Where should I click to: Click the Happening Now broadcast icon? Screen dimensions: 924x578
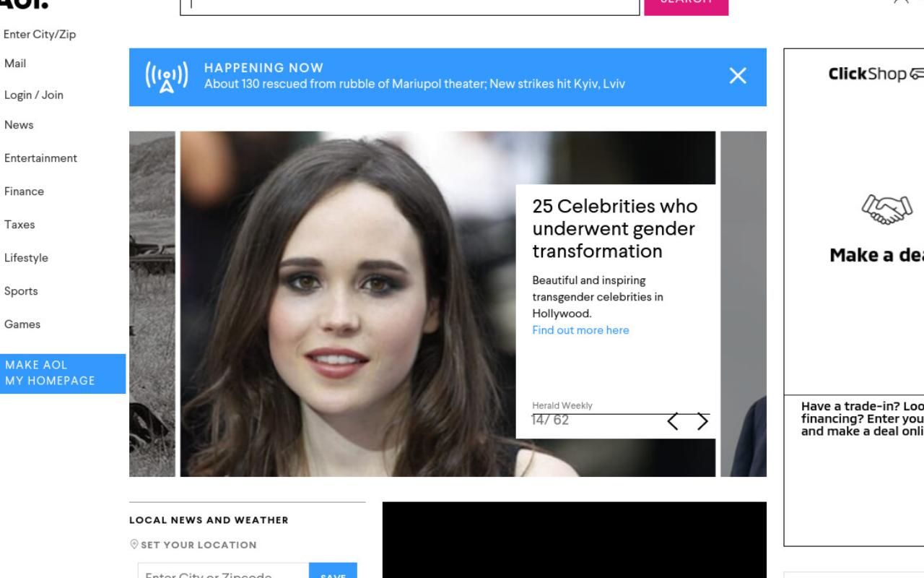[x=167, y=77]
